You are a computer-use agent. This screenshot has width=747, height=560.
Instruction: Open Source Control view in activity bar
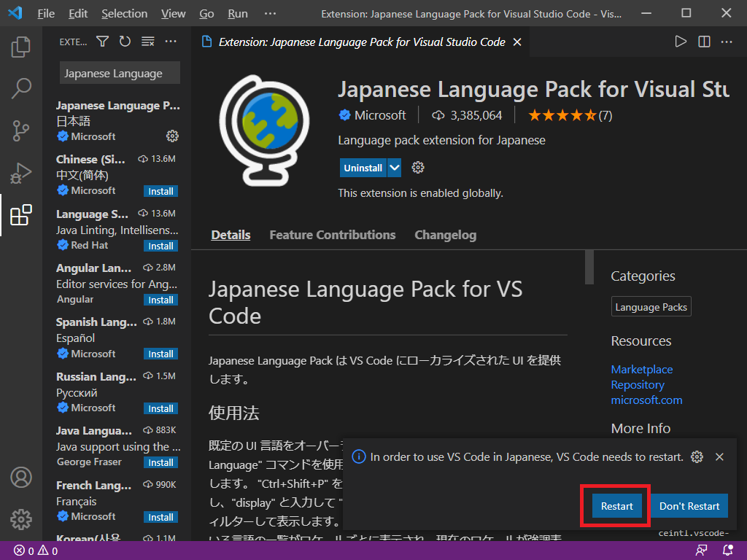[21, 131]
